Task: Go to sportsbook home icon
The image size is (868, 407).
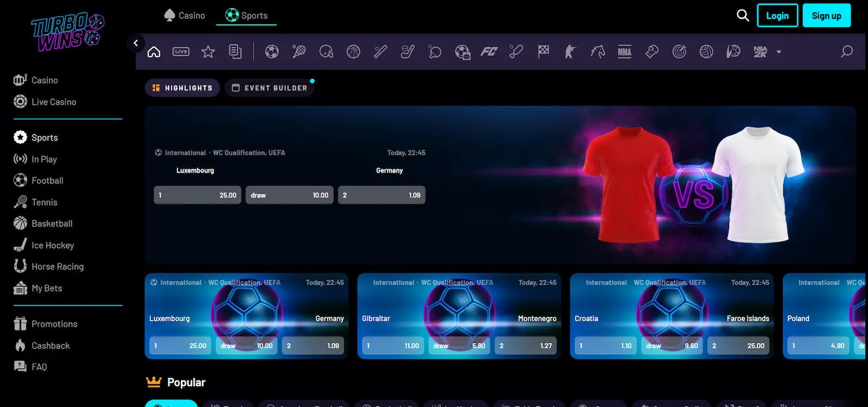Action: [x=154, y=52]
